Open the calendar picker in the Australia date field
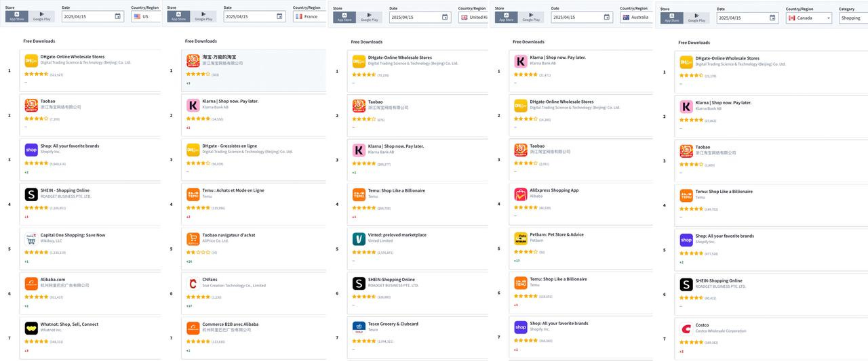 [607, 17]
